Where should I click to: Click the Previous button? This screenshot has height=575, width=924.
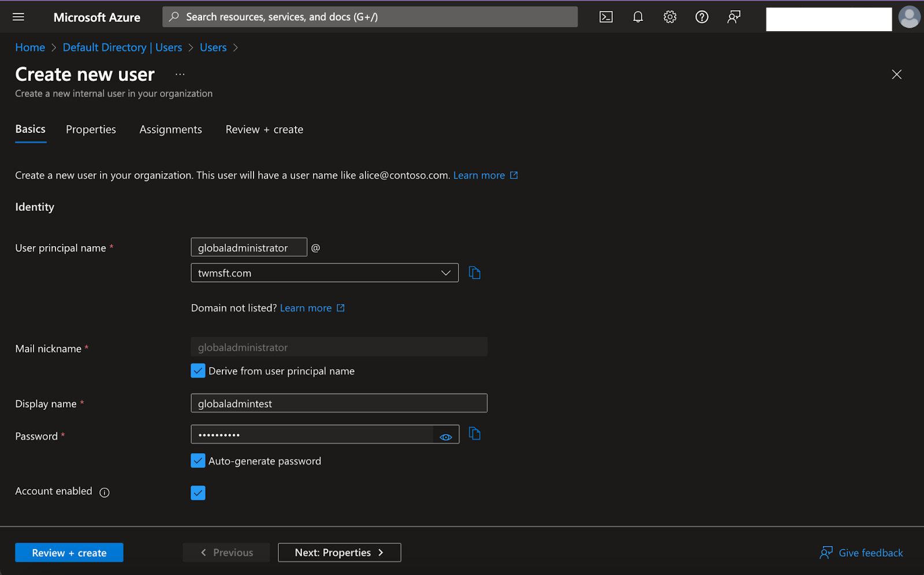pos(226,552)
